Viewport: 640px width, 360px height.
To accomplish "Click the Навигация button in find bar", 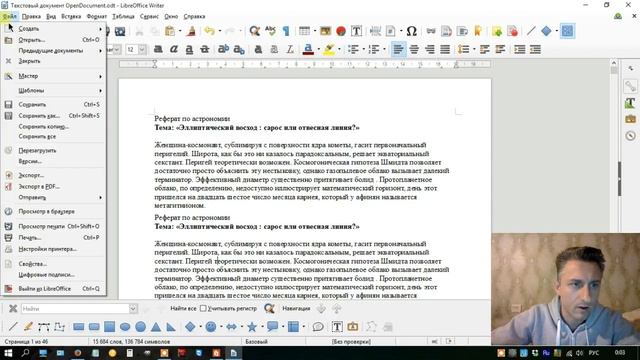I will (296, 309).
